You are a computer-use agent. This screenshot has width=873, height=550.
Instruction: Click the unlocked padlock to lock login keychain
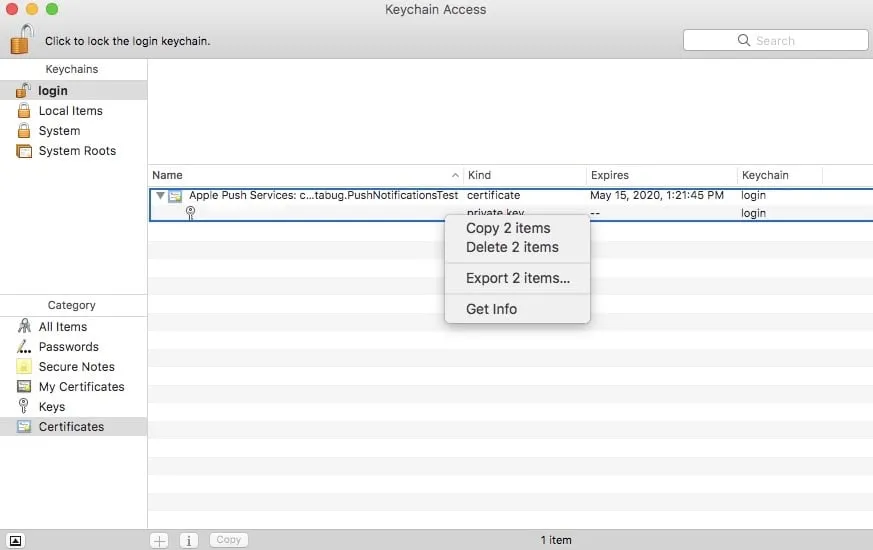tap(22, 40)
